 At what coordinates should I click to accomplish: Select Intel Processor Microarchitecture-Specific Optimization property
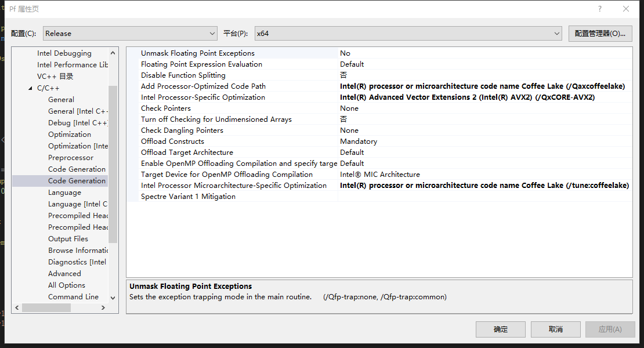point(234,186)
